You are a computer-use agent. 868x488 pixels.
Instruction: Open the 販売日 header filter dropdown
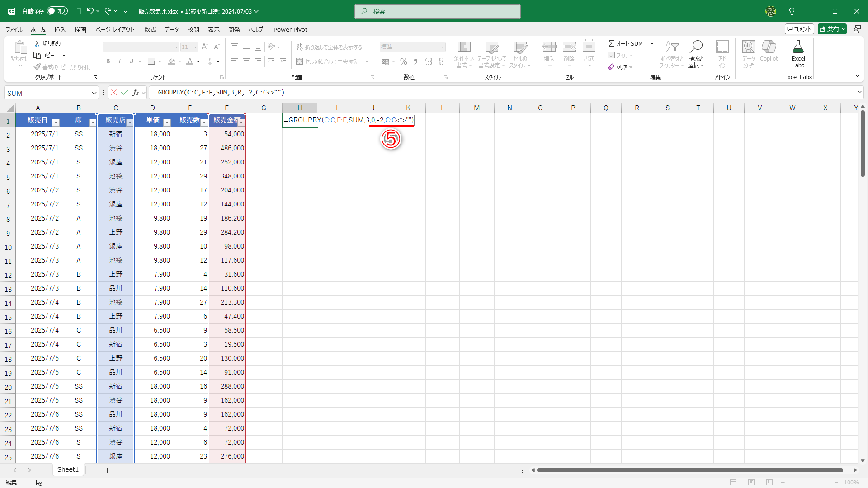tap(56, 123)
